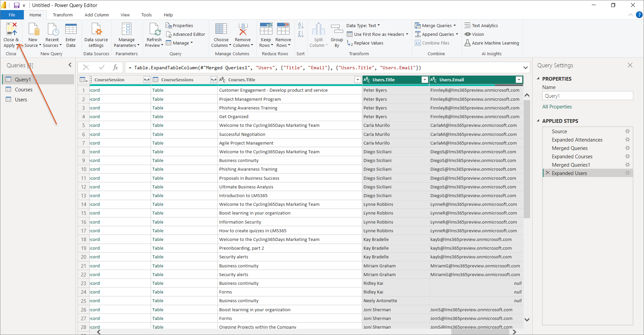The image size is (644, 335).
Task: Open Data source settings
Action: pyautogui.click(x=96, y=29)
